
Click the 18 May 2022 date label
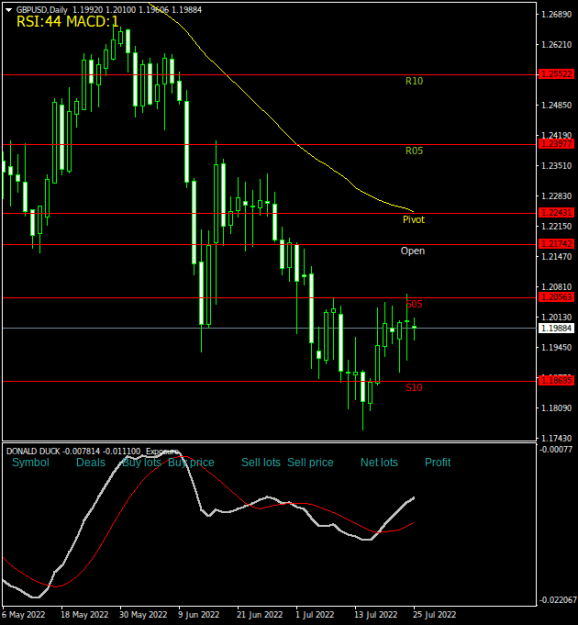(x=85, y=615)
